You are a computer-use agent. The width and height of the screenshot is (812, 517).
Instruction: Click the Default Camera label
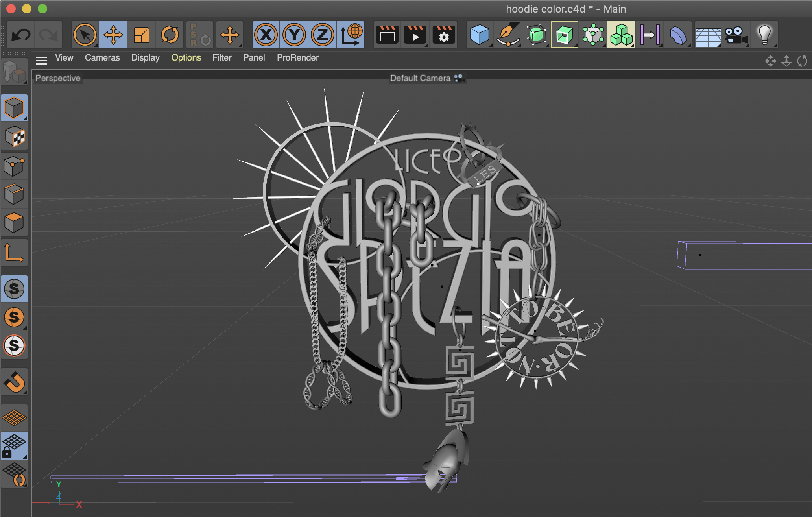tap(420, 78)
